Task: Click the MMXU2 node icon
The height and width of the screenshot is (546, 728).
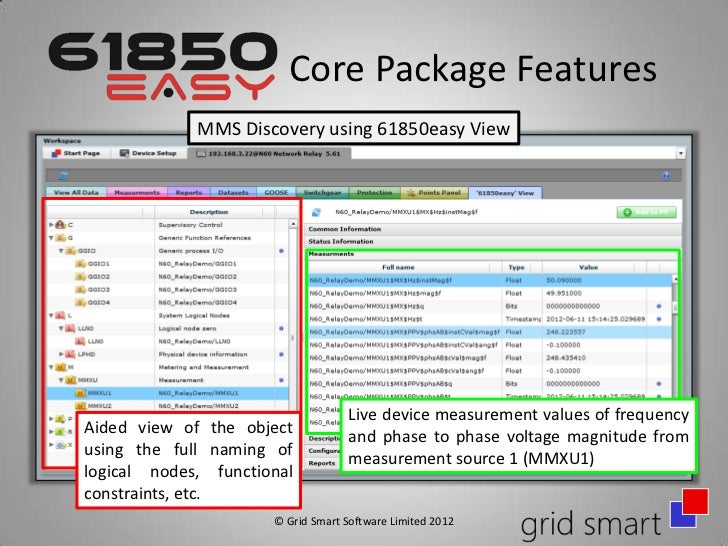Action: pos(80,406)
